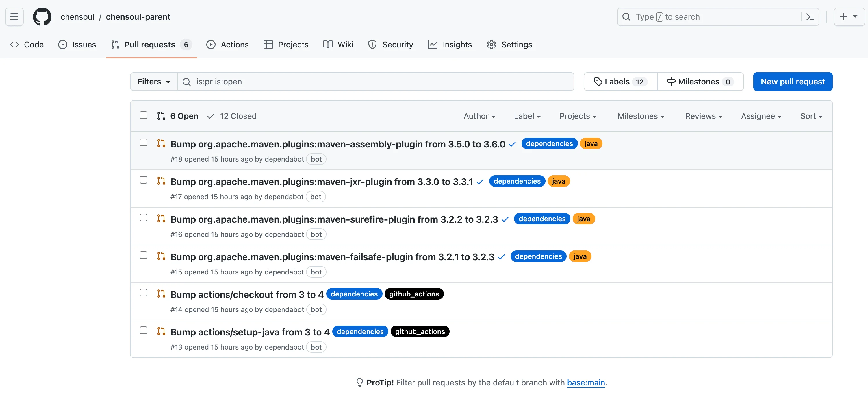Image resolution: width=868 pixels, height=395 pixels.
Task: Expand the Assignee filter dropdown
Action: click(x=761, y=116)
